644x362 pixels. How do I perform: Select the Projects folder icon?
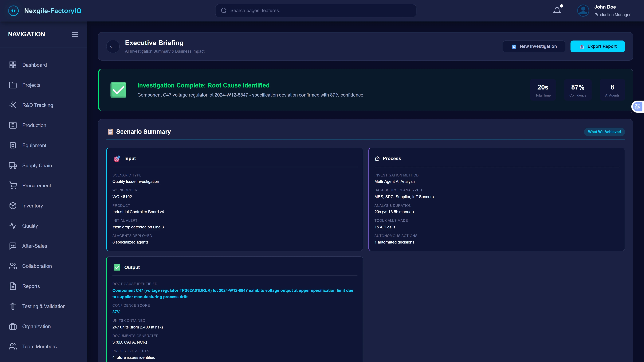(x=13, y=85)
